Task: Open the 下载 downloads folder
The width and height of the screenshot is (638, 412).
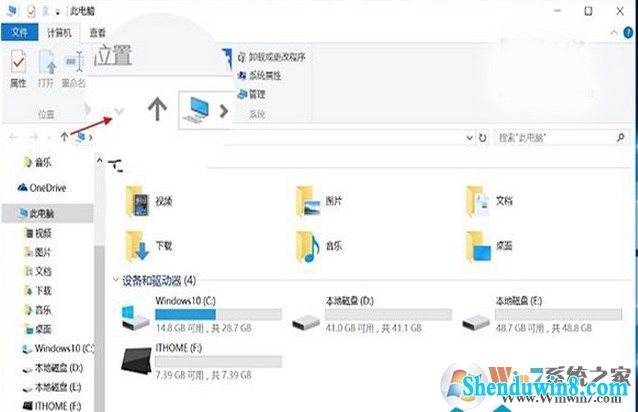Action: pyautogui.click(x=149, y=245)
